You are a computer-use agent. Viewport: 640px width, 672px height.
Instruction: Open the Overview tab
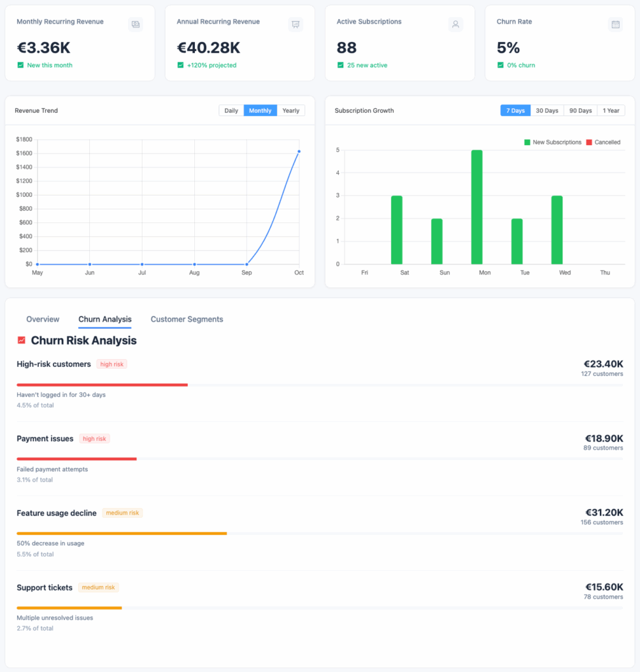[43, 320]
